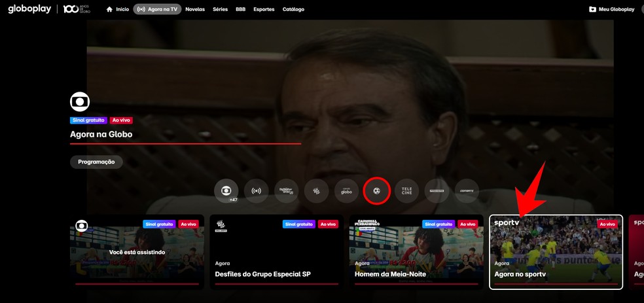Open the Novelas menu
The width and height of the screenshot is (644, 303).
pyautogui.click(x=195, y=9)
